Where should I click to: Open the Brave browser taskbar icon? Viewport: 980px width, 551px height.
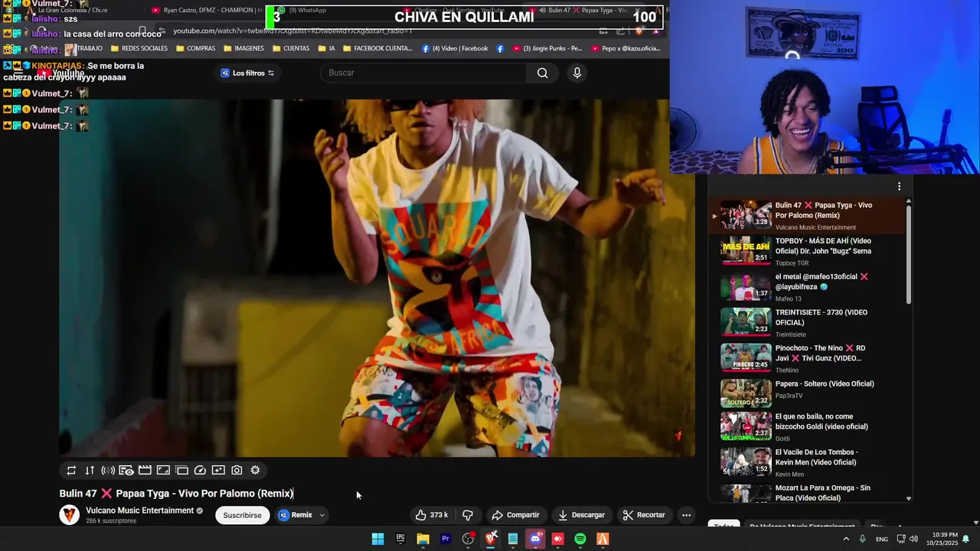pyautogui.click(x=491, y=539)
